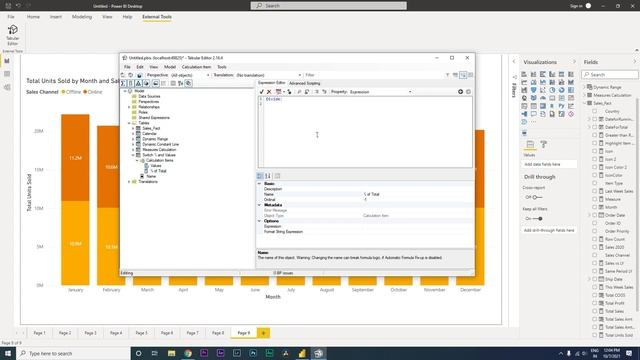This screenshot has width=640, height=360.
Task: Switch to Power BI Report view icon
Action: point(7,61)
